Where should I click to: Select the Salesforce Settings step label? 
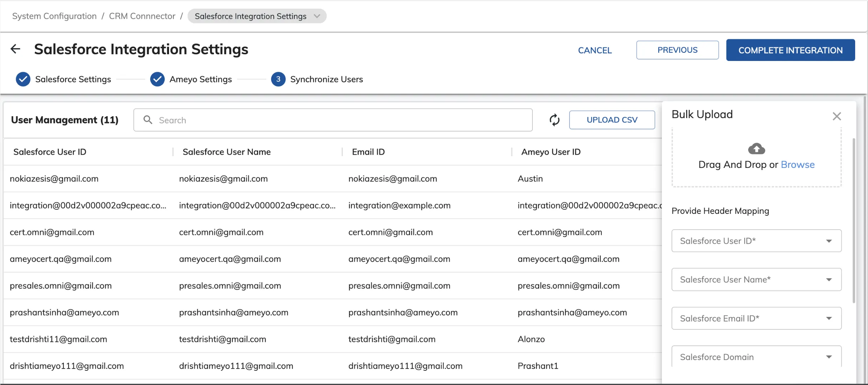[x=73, y=79]
